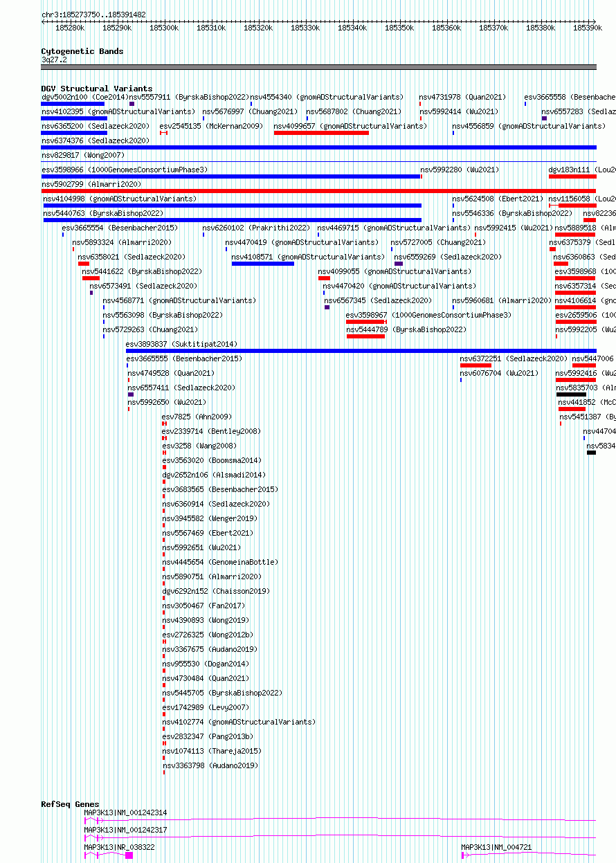Click the 185300k ruler position label

pyautogui.click(x=164, y=28)
